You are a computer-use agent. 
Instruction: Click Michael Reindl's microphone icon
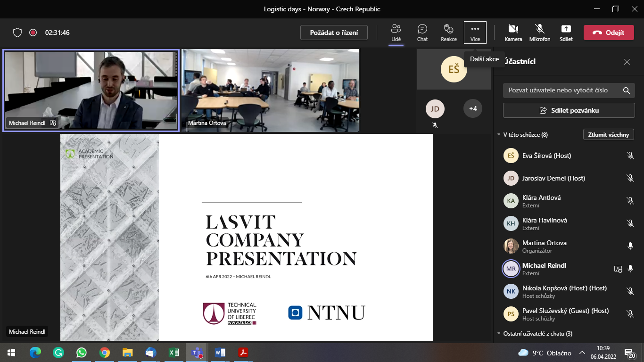(x=630, y=269)
